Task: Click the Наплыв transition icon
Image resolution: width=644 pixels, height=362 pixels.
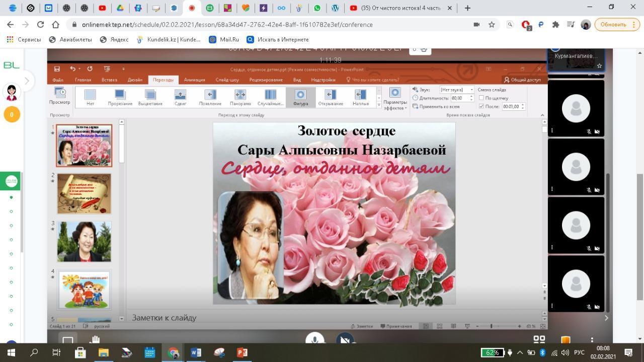Action: [x=360, y=95]
